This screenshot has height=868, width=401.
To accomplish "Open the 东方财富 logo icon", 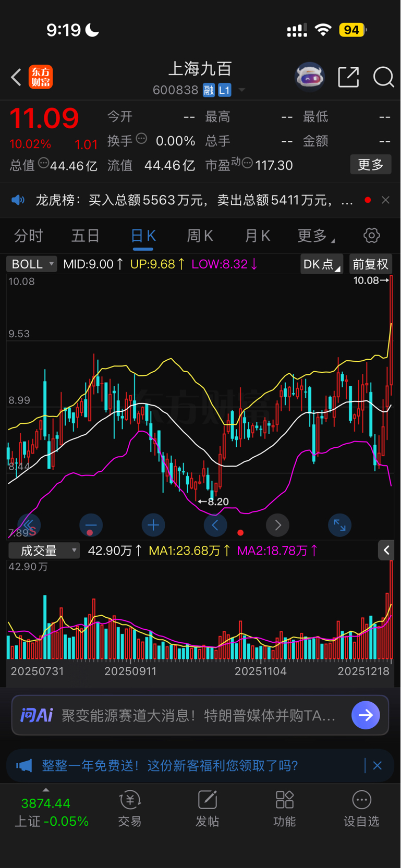I will pos(41,77).
